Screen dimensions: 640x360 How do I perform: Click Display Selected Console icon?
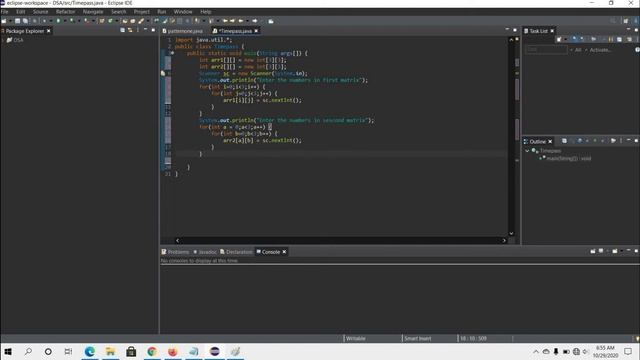coord(601,251)
